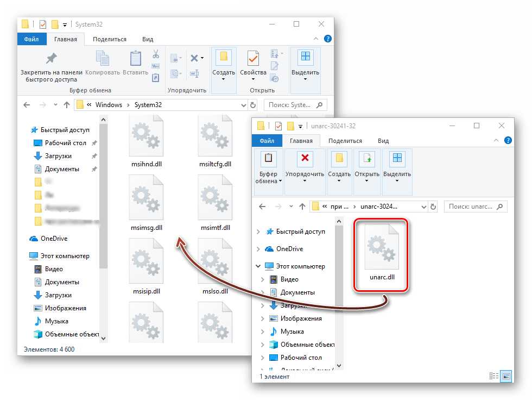Click Вставить clipboard icon in System32 ribbon
This screenshot has height=400, width=532.
pyautogui.click(x=135, y=58)
